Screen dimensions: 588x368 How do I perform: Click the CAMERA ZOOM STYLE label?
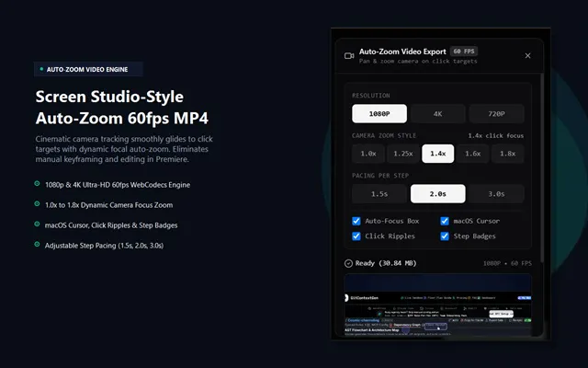point(384,135)
